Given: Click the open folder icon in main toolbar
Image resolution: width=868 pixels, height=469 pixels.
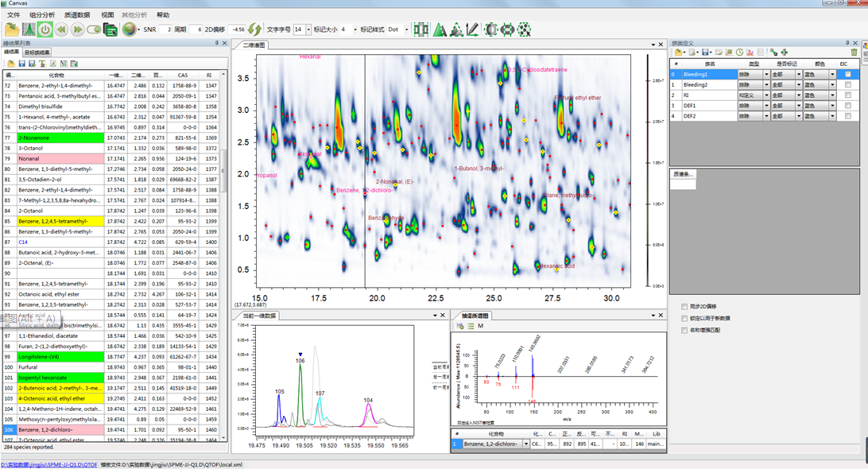Looking at the screenshot, I should point(11,29).
